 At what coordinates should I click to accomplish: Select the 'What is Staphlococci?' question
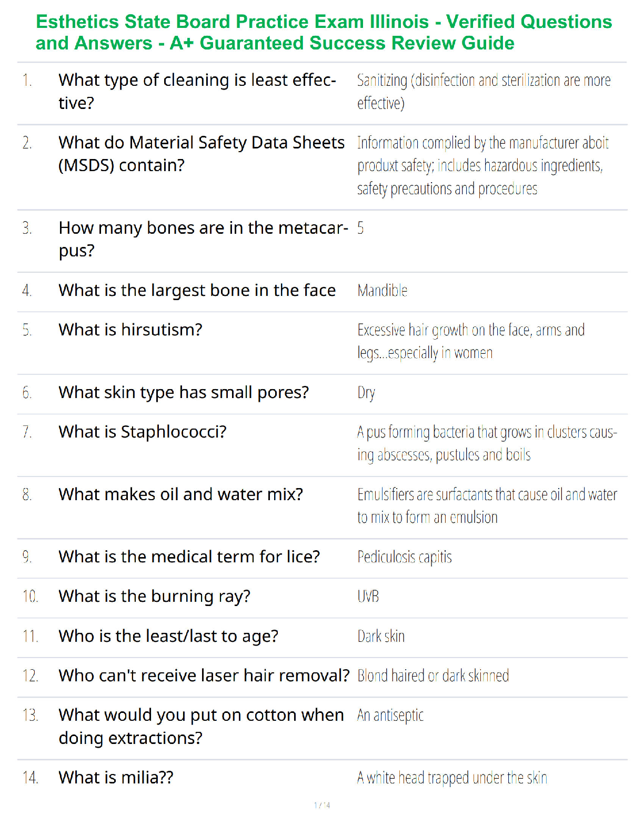[x=143, y=432]
